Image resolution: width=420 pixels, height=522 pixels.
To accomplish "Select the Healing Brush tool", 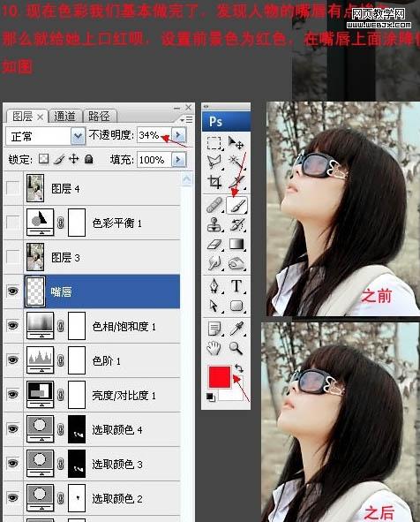I will tap(214, 205).
